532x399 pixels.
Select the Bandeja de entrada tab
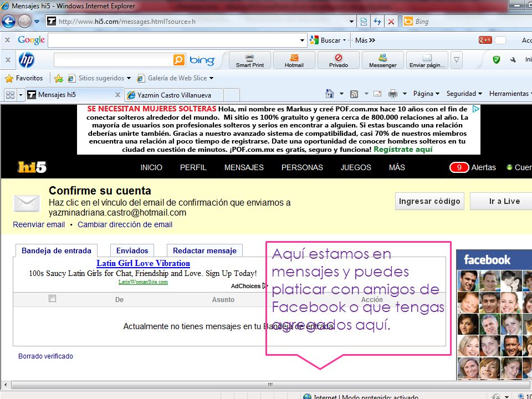[57, 250]
